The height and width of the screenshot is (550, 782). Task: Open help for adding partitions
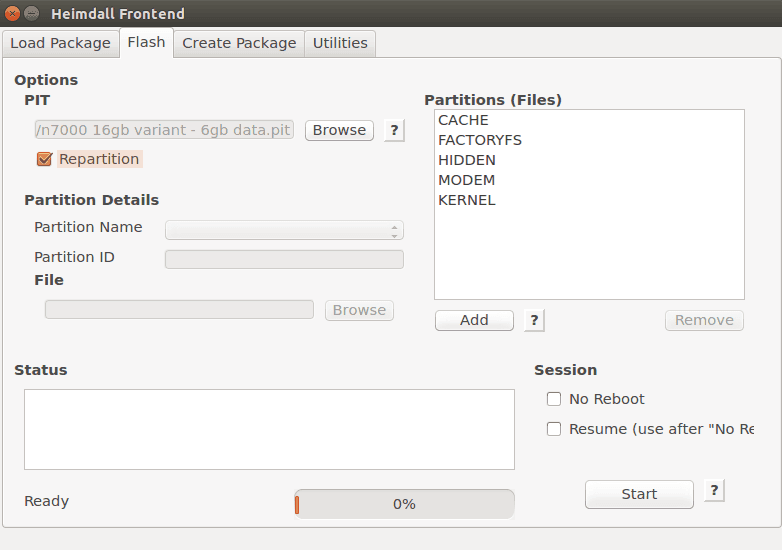click(x=534, y=320)
